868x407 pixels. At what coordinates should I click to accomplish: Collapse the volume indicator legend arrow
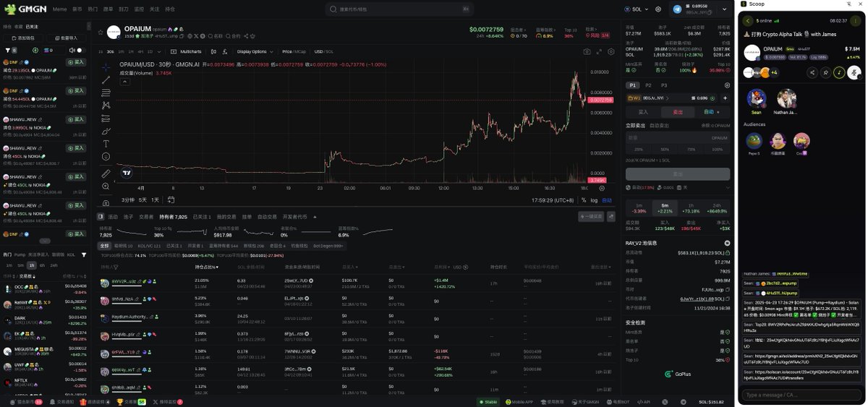(124, 82)
